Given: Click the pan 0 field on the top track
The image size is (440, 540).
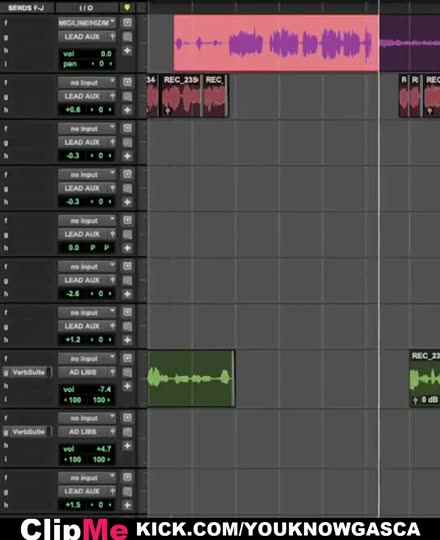Looking at the screenshot, I should pos(87,64).
